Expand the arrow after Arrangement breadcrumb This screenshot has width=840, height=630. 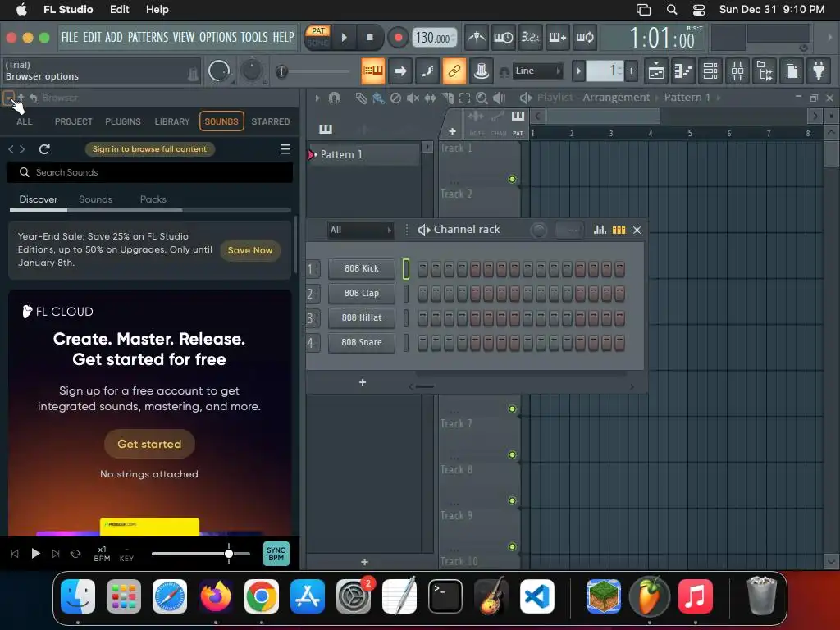tap(655, 98)
